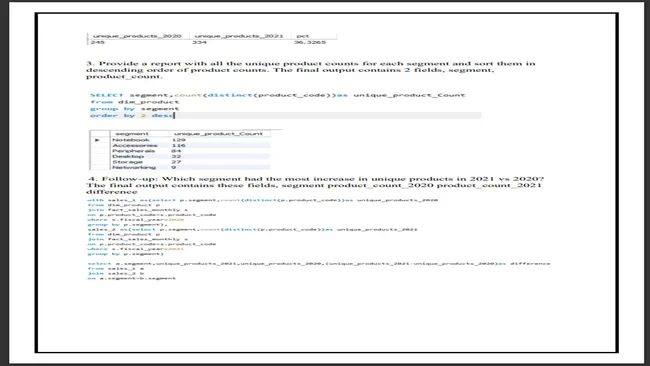Click the 'order by 2 desc' line
This screenshot has width=650, height=366.
point(132,115)
